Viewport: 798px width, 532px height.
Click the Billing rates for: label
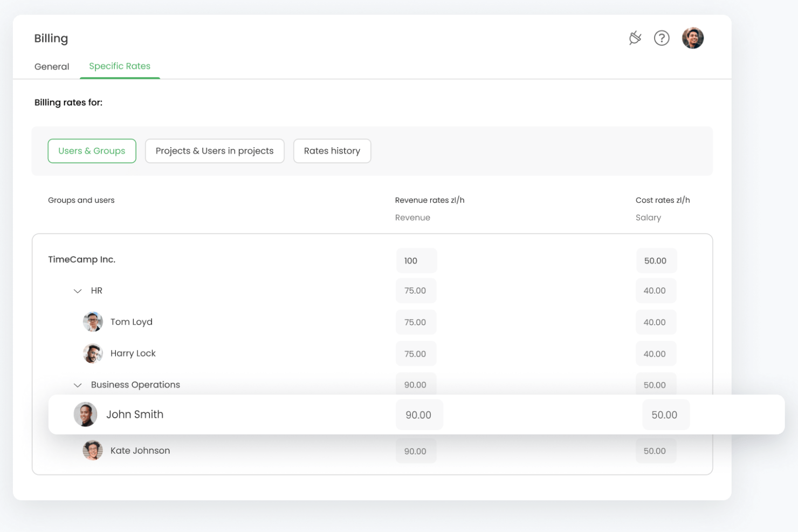point(68,102)
